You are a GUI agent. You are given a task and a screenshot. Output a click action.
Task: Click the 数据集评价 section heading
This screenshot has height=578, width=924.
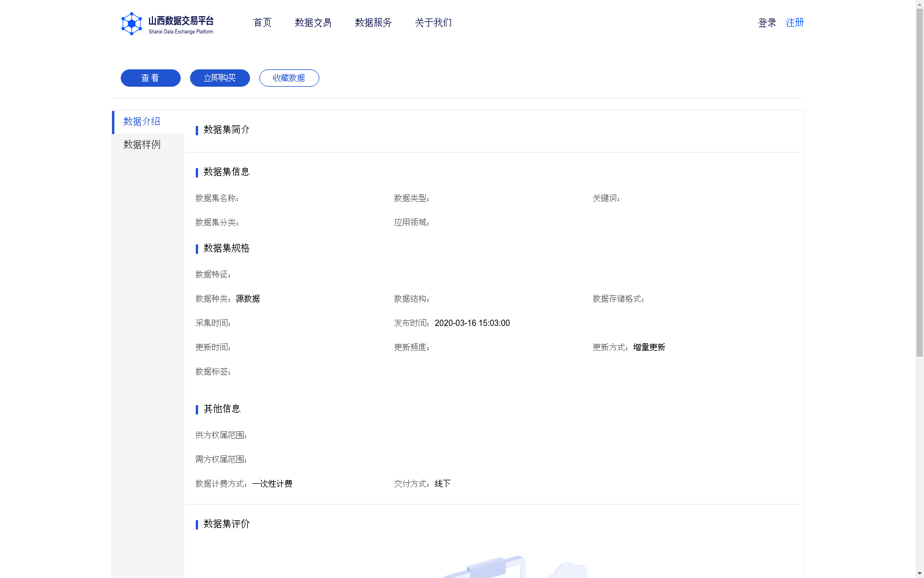coord(225,524)
